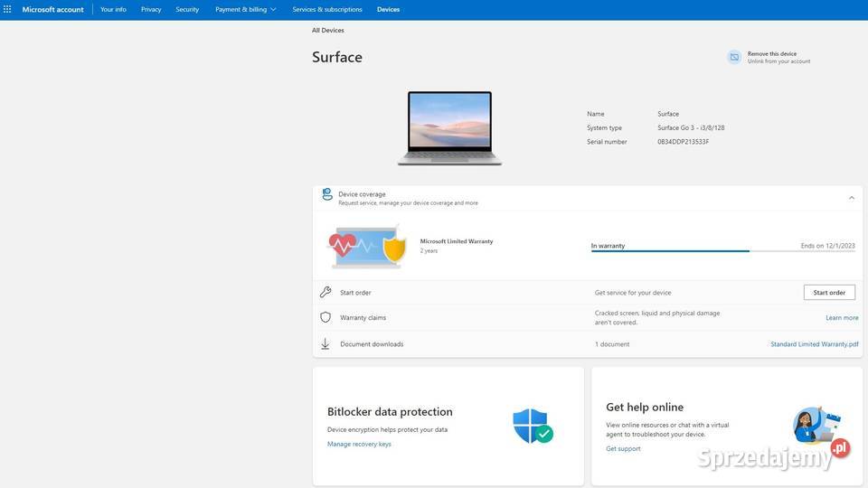Click Remove this device link

771,53
